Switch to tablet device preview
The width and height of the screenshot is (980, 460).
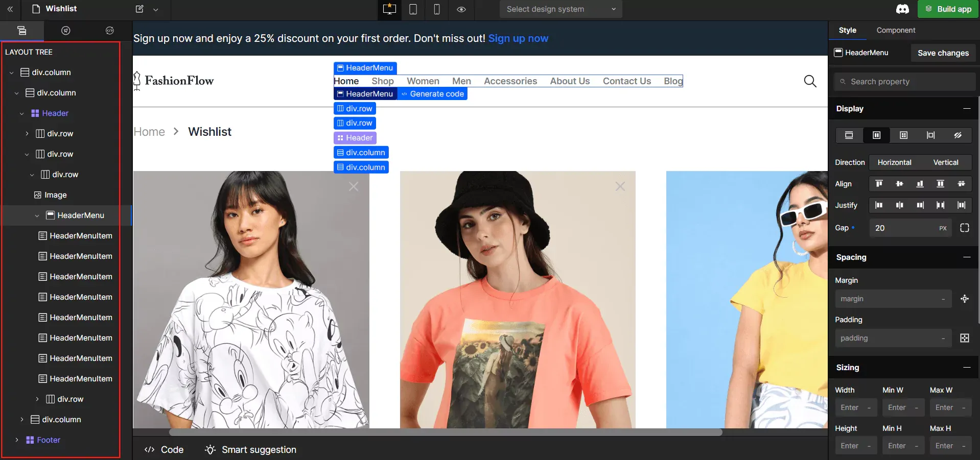click(x=413, y=9)
